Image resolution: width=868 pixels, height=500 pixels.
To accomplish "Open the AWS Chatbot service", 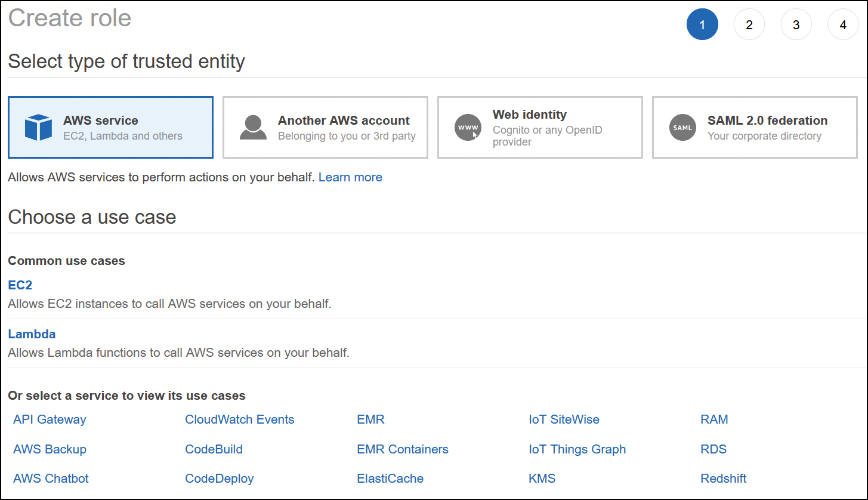I will point(51,479).
